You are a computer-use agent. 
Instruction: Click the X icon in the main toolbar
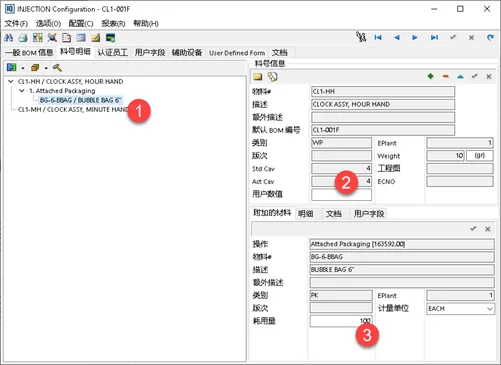[471, 37]
